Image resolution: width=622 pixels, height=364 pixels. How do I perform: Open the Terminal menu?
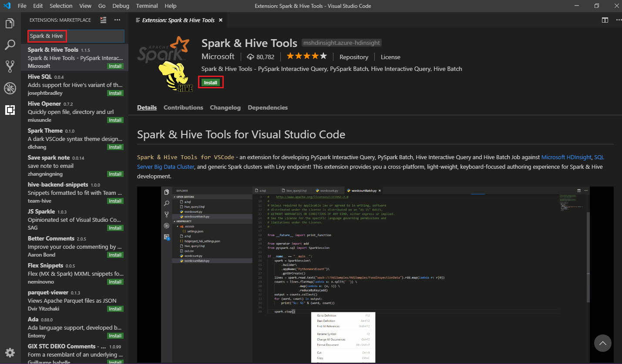147,6
